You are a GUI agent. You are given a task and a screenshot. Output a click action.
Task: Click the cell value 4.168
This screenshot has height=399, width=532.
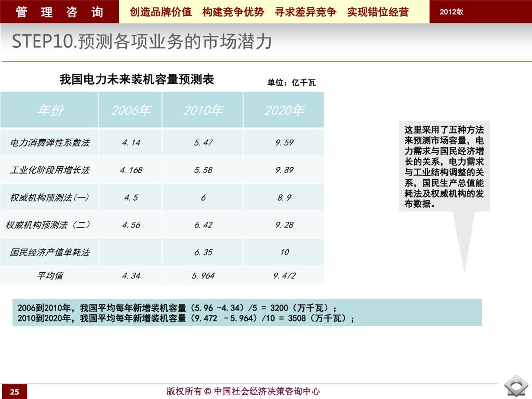coord(131,170)
